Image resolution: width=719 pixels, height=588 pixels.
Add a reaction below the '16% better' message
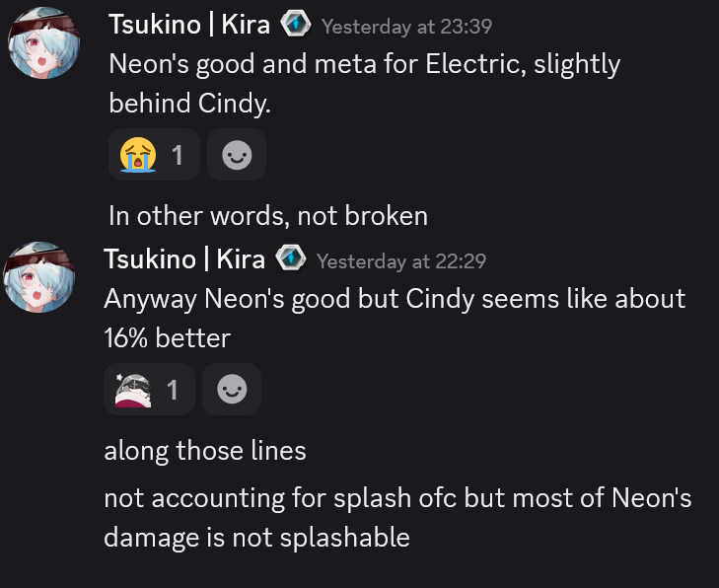coord(232,390)
